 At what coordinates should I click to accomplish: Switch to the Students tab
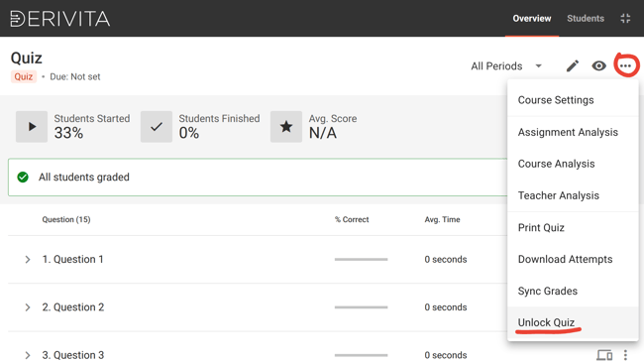586,19
